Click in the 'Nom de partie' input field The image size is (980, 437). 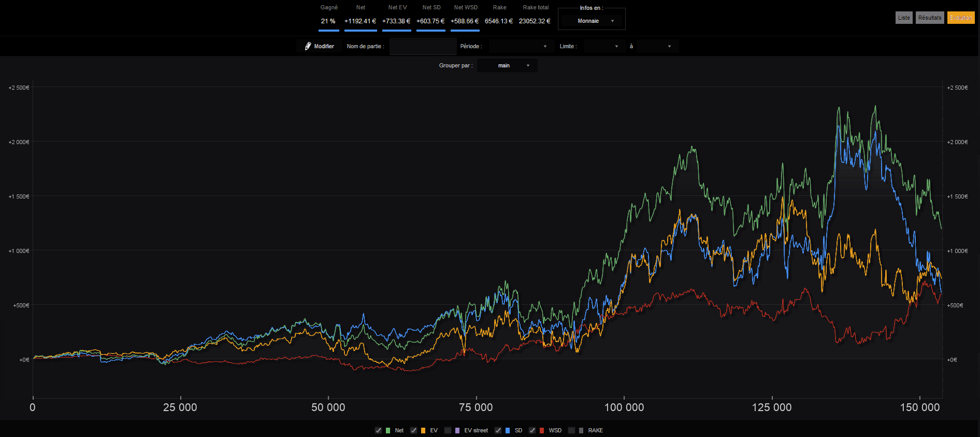(x=423, y=46)
